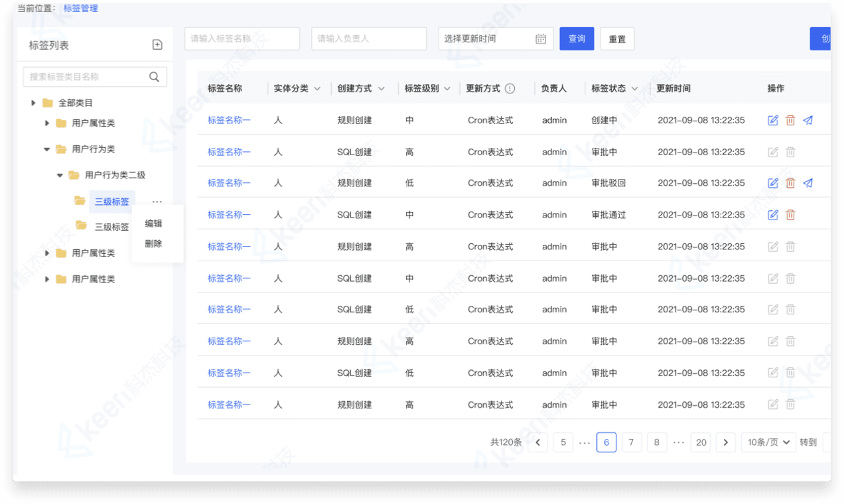Image resolution: width=844 pixels, height=504 pixels.
Task: Click the info icon next to 更新方式 header
Action: click(x=510, y=88)
